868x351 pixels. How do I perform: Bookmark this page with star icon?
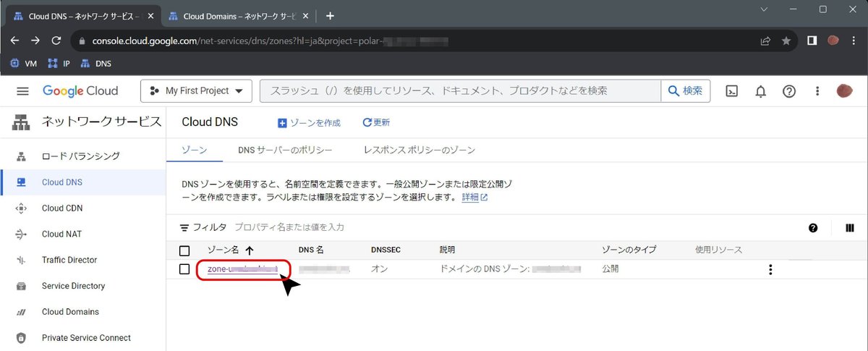click(x=786, y=41)
